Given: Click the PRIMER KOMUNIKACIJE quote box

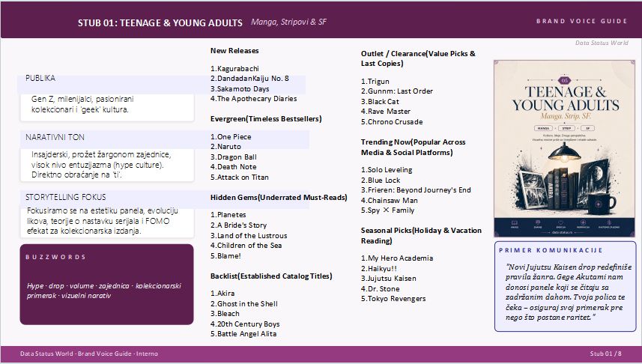Looking at the screenshot, I should (x=565, y=286).
